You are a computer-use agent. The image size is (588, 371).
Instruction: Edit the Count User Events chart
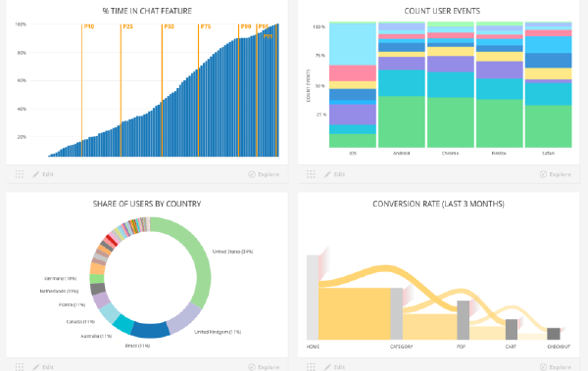[335, 174]
